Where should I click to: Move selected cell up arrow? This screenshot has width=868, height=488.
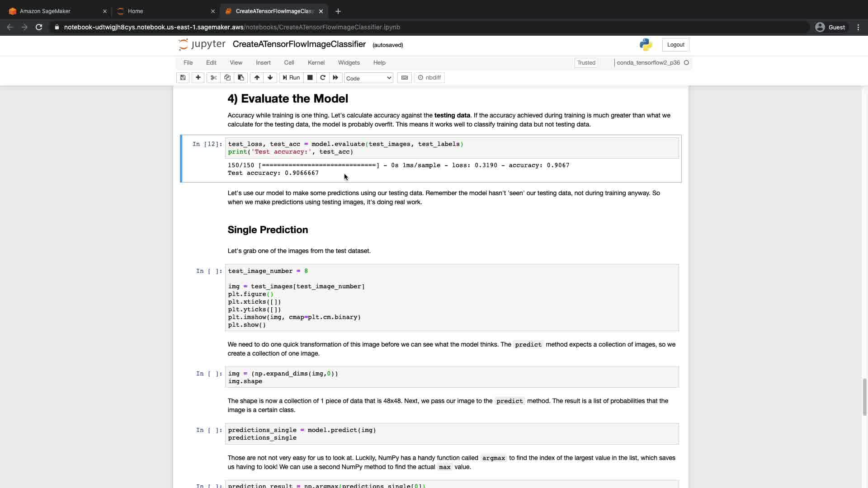point(257,78)
